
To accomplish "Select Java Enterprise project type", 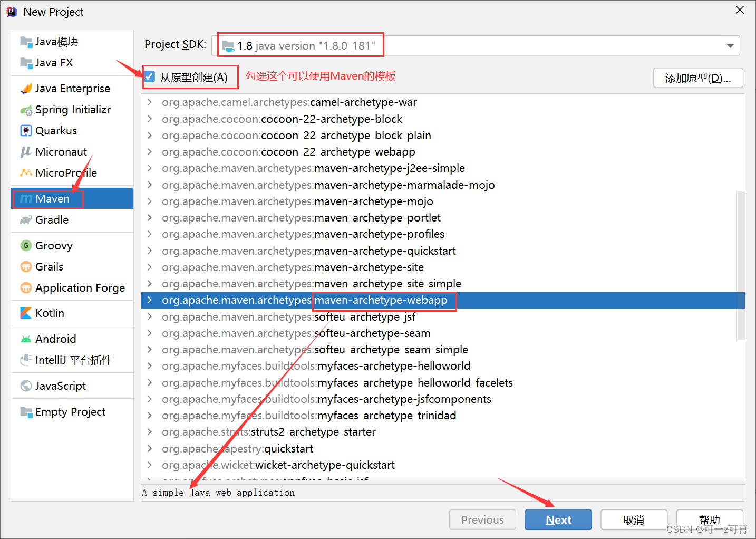I will (72, 89).
